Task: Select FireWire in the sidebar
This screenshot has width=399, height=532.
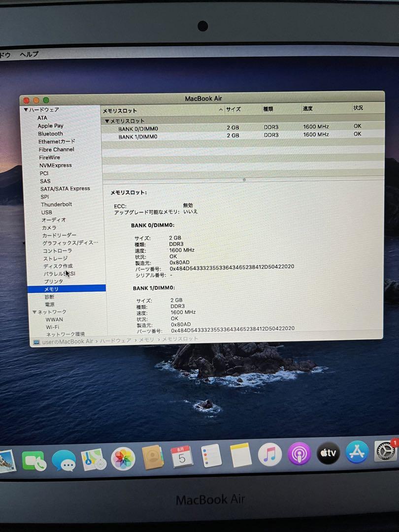Action: 49,158
